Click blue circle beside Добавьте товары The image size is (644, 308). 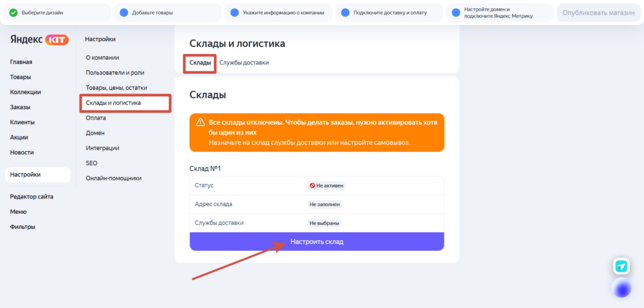click(x=124, y=13)
